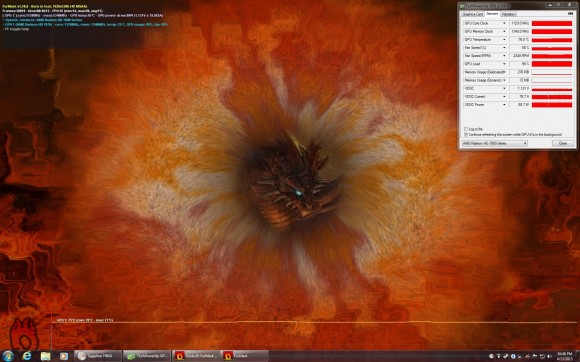This screenshot has height=362, width=580.
Task: Expand the GPU Temperature sensor dropdown
Action: pyautogui.click(x=504, y=40)
